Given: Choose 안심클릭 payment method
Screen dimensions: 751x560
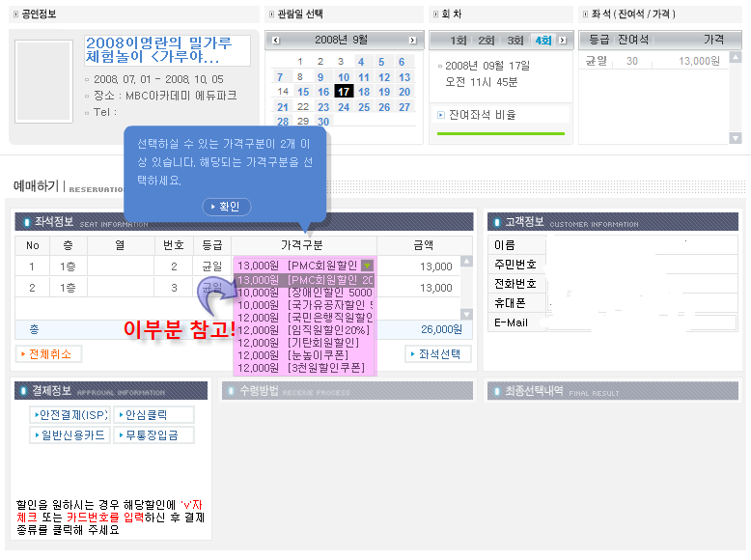Looking at the screenshot, I should pyautogui.click(x=153, y=415).
